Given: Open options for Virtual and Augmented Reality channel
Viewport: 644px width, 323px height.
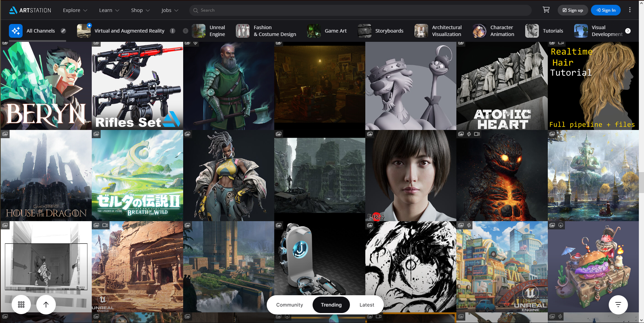Looking at the screenshot, I should click(173, 31).
